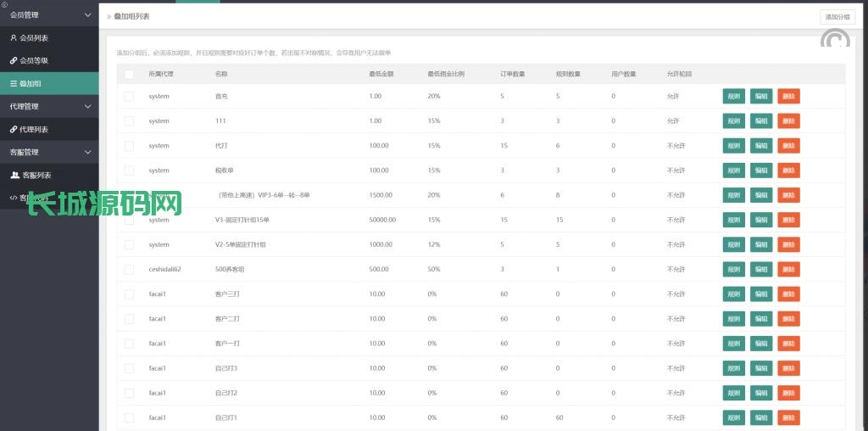Open 代理列表 via its link icon

13,130
